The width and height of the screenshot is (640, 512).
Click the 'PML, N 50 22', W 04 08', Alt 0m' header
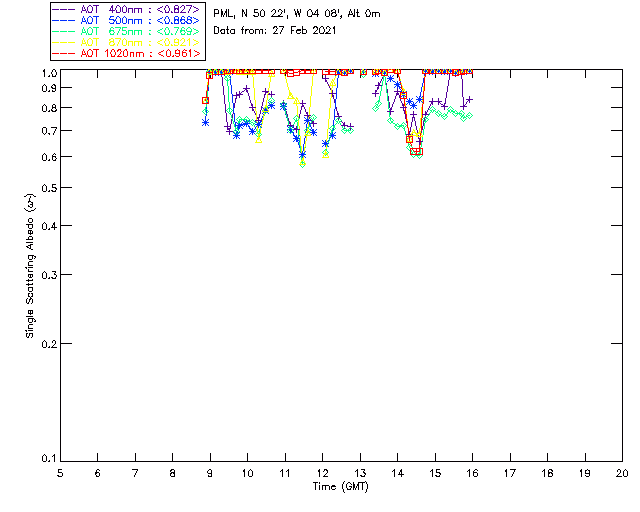(297, 14)
